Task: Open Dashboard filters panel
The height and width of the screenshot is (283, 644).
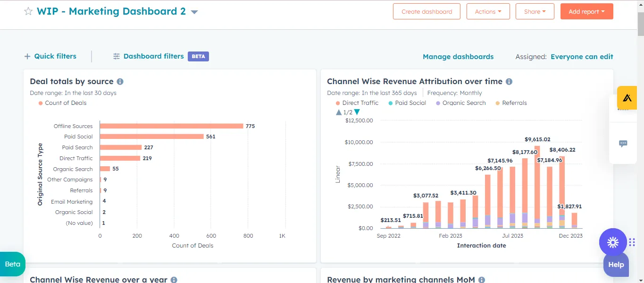Action: coord(153,56)
